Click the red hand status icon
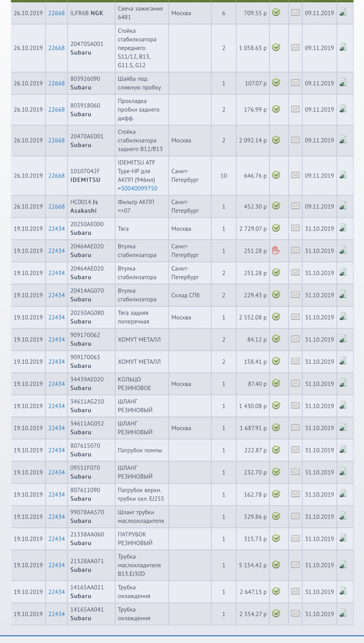 (x=276, y=250)
